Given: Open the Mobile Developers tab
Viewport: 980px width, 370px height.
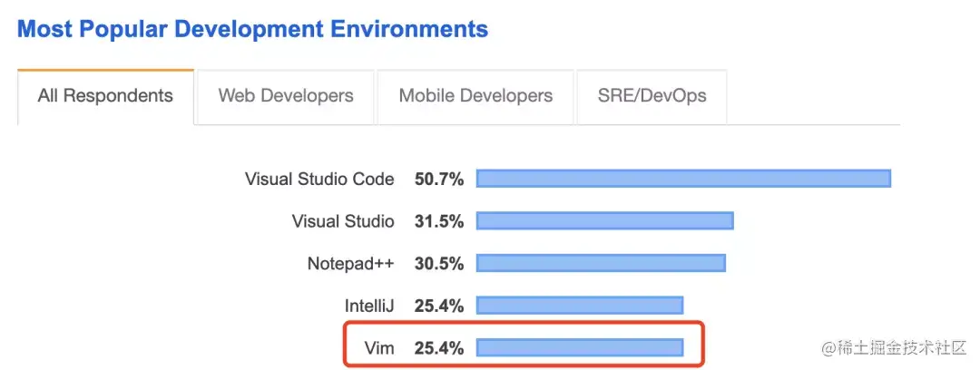Looking at the screenshot, I should pos(475,96).
